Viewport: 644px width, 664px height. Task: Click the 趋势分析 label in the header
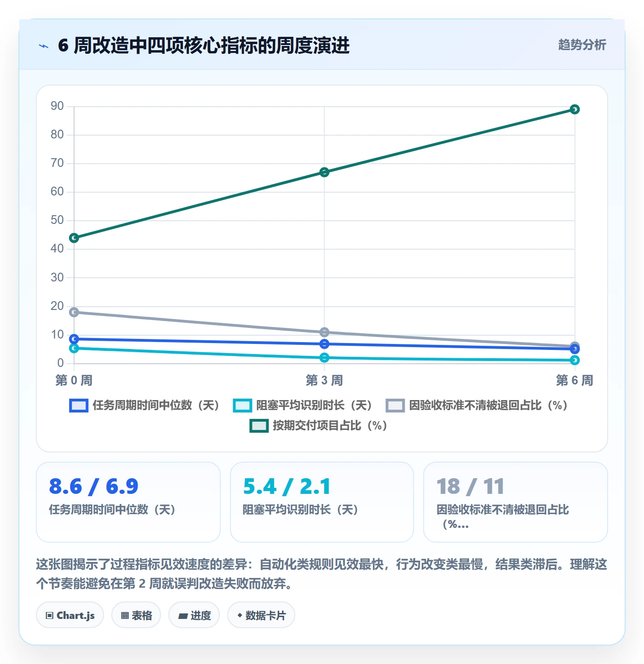[582, 45]
